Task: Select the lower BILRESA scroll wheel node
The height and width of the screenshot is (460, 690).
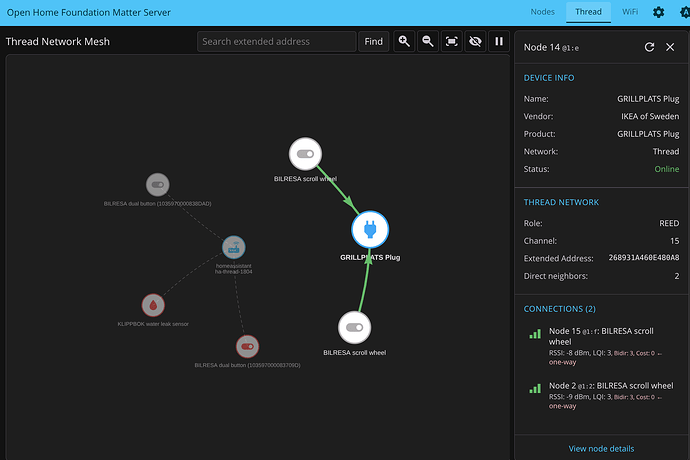Action: (354, 328)
